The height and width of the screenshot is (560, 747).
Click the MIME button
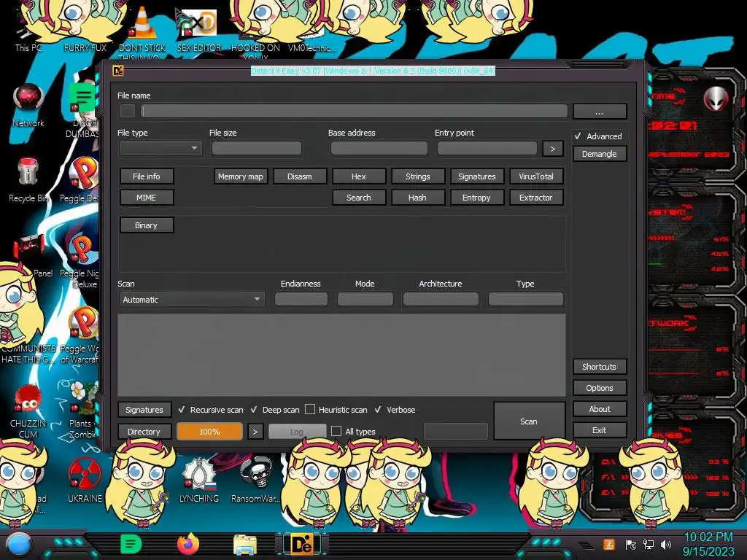coord(146,197)
